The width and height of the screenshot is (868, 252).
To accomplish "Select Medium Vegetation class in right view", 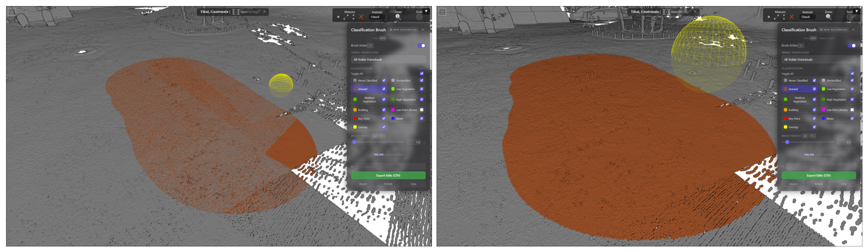I will [x=799, y=99].
